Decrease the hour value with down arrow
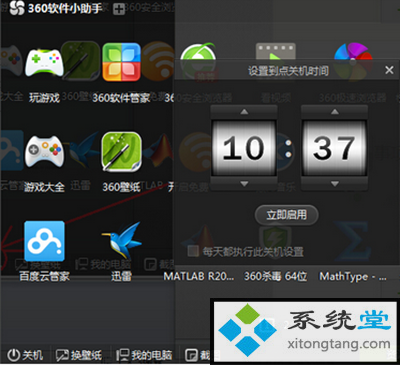The image size is (400, 365). [x=244, y=184]
